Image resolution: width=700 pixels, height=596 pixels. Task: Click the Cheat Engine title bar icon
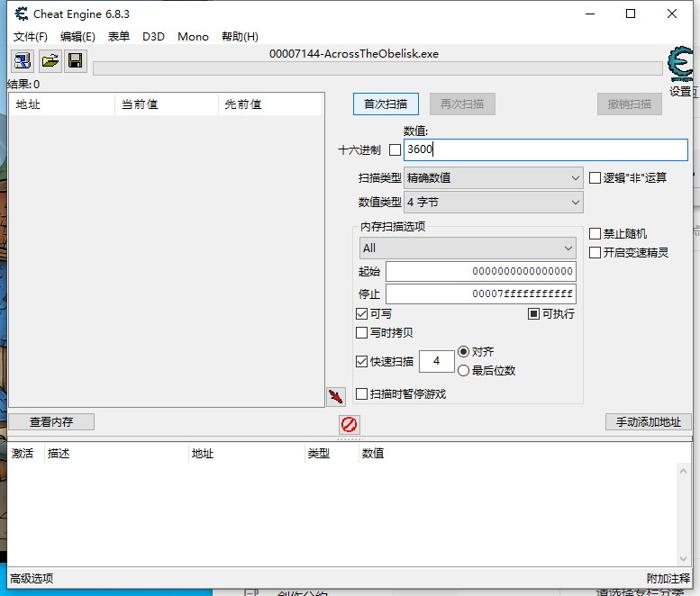pos(21,14)
